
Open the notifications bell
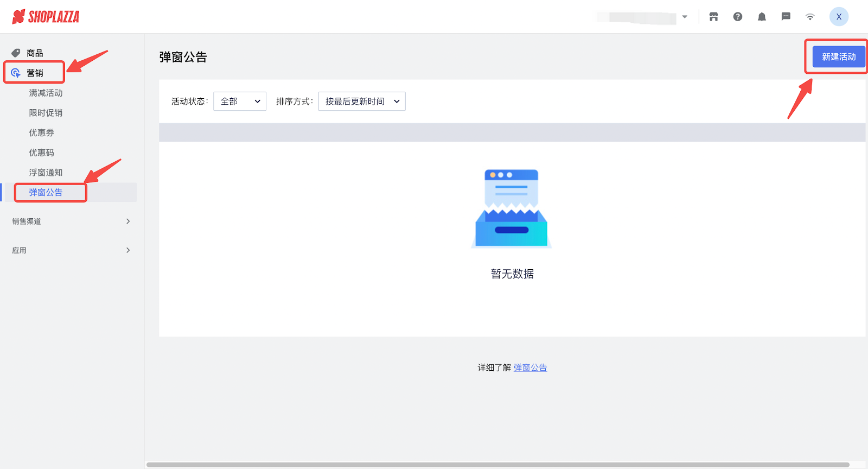click(x=762, y=17)
